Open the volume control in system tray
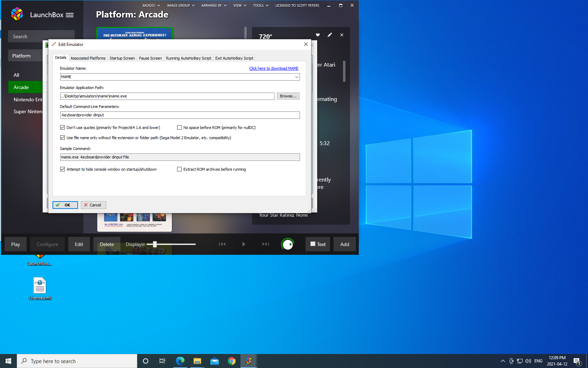The height and width of the screenshot is (368, 588). [x=528, y=361]
